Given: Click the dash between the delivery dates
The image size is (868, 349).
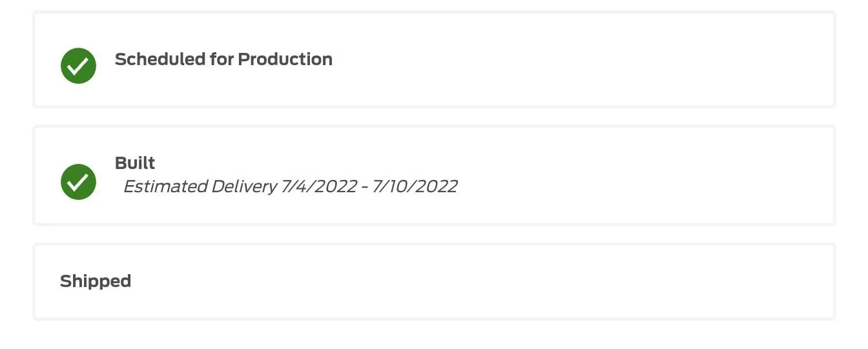Looking at the screenshot, I should pos(365,187).
